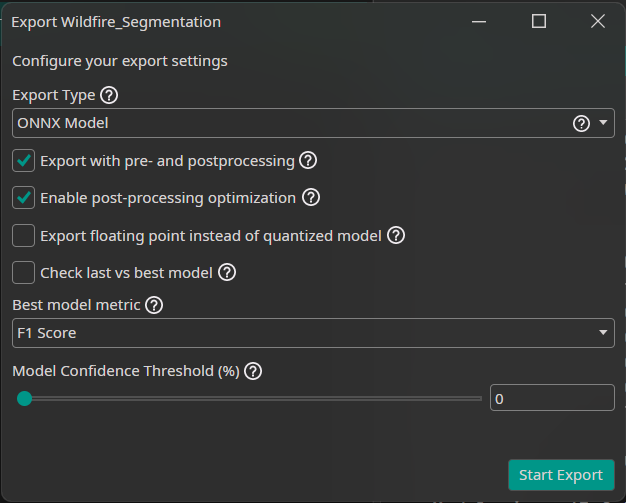Click help icon for pre- and postprocessing option
This screenshot has width=626, height=503.
click(308, 160)
